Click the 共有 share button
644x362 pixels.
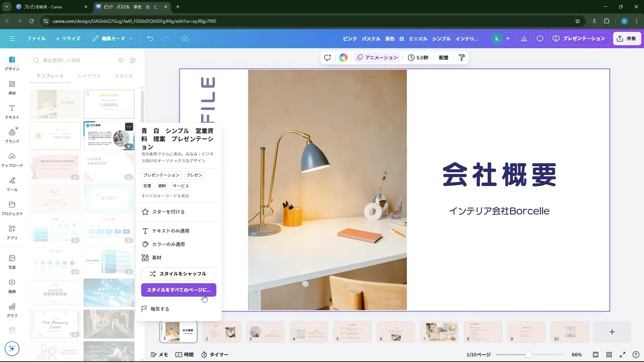point(627,38)
